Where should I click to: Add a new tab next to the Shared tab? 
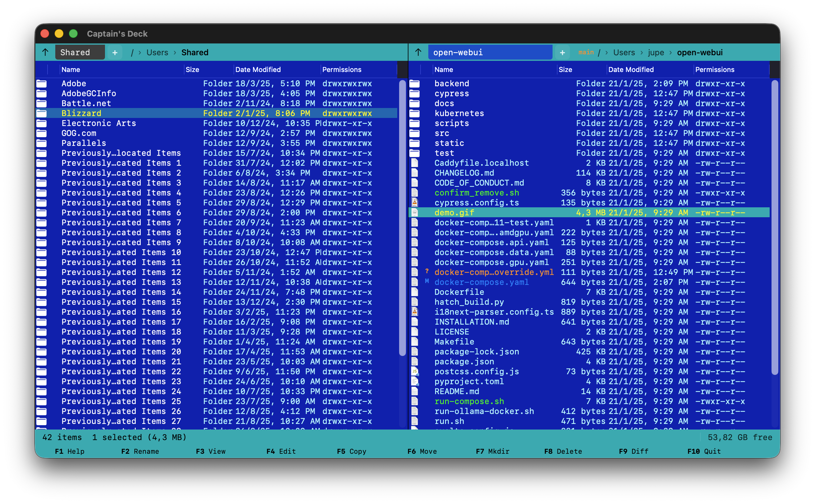pyautogui.click(x=115, y=53)
